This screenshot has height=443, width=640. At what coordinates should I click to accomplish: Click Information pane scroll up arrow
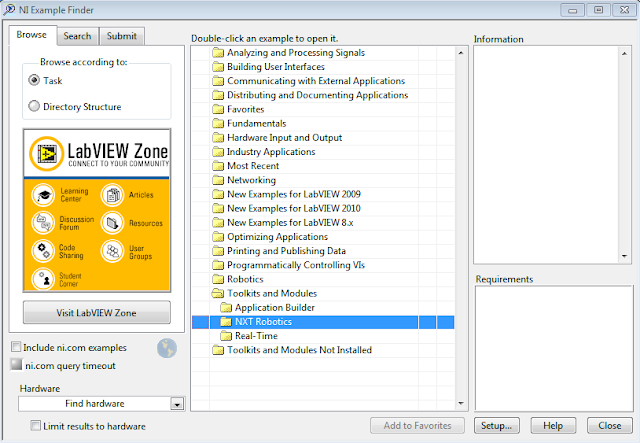[624, 53]
